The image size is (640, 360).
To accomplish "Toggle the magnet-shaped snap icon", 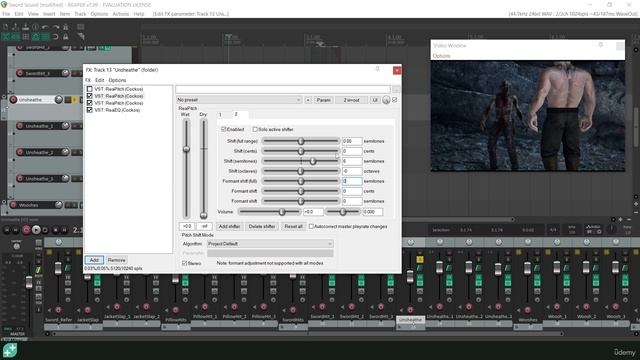I will point(56,37).
